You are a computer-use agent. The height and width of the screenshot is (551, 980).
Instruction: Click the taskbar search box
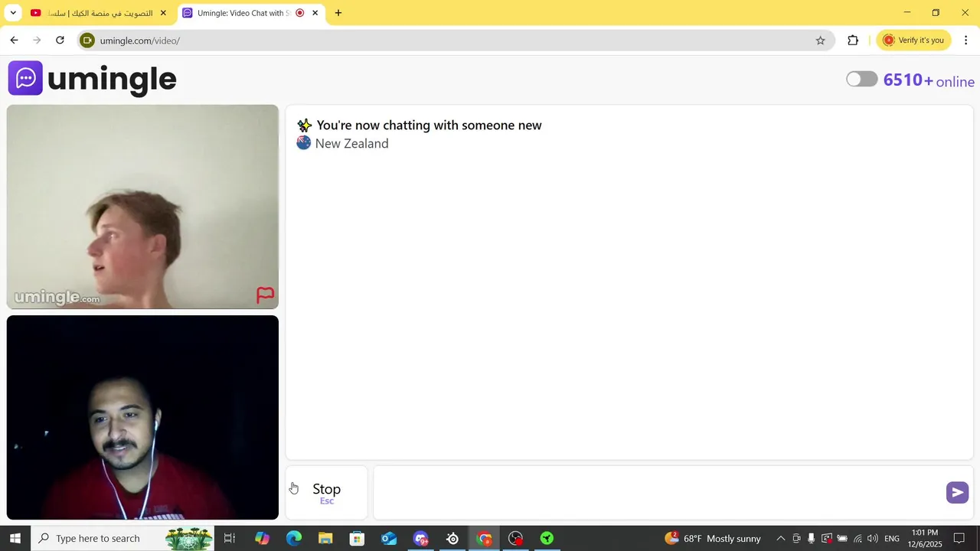pos(122,539)
